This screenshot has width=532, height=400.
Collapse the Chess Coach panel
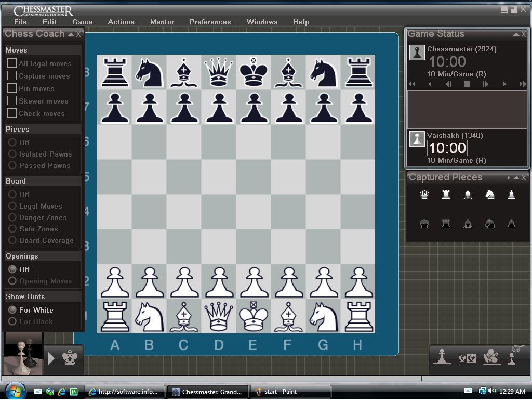click(71, 34)
